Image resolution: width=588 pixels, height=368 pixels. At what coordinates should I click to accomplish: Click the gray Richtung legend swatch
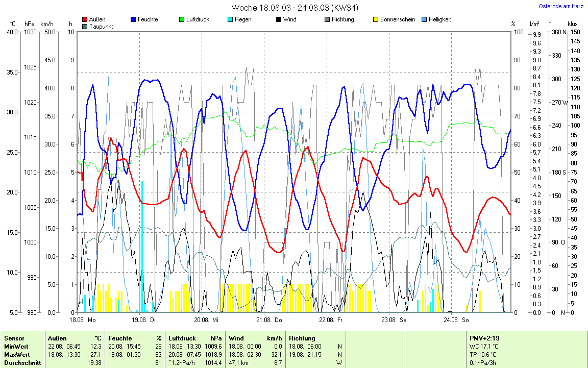(327, 19)
